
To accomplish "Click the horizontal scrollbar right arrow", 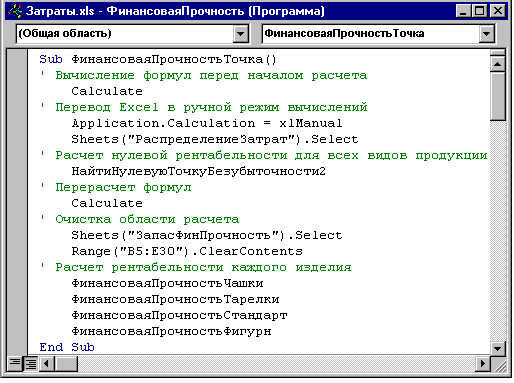I will [483, 363].
